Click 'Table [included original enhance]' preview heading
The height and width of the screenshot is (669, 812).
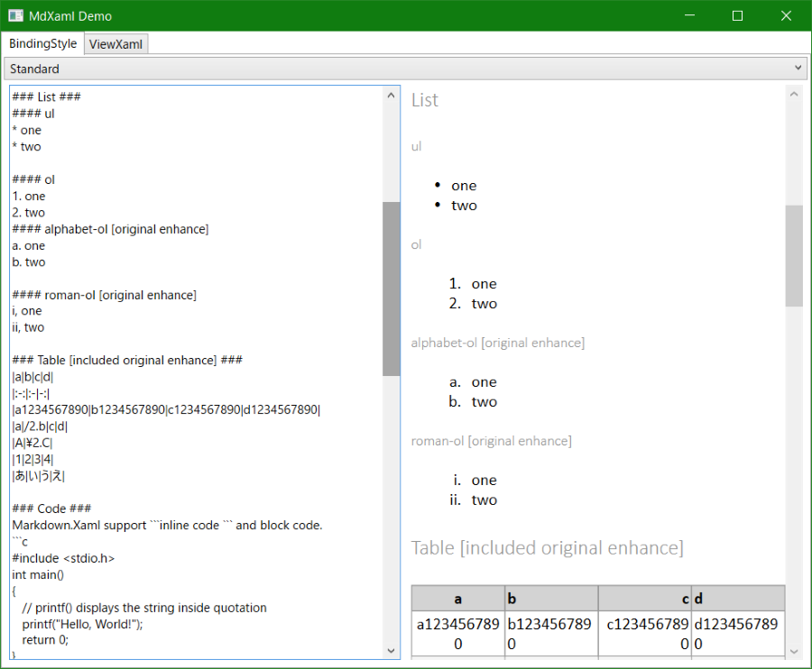click(x=548, y=548)
